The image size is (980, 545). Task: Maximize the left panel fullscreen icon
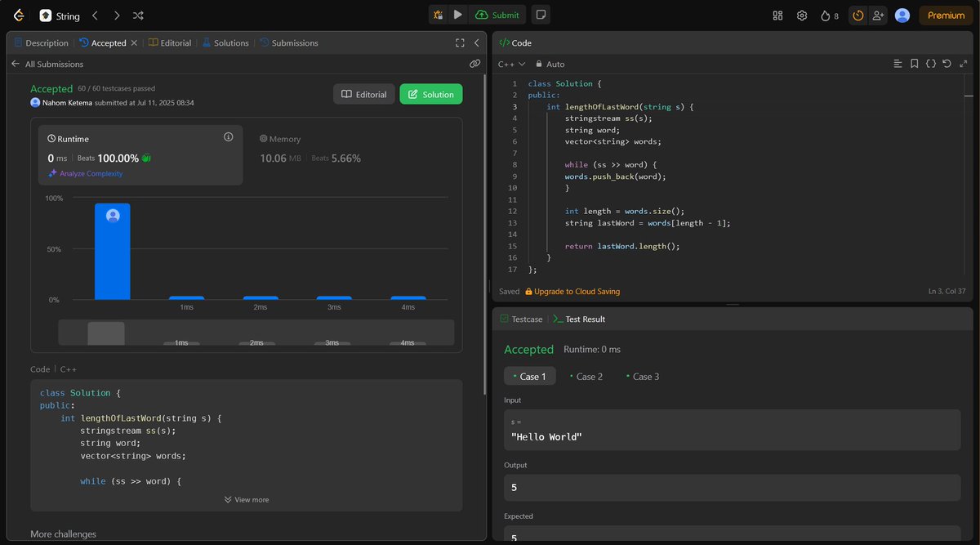pyautogui.click(x=460, y=42)
